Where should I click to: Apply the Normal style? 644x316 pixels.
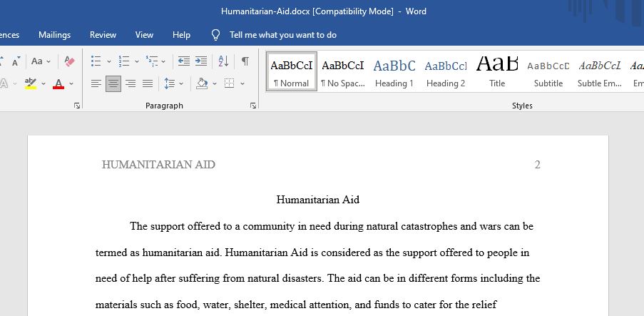(292, 71)
